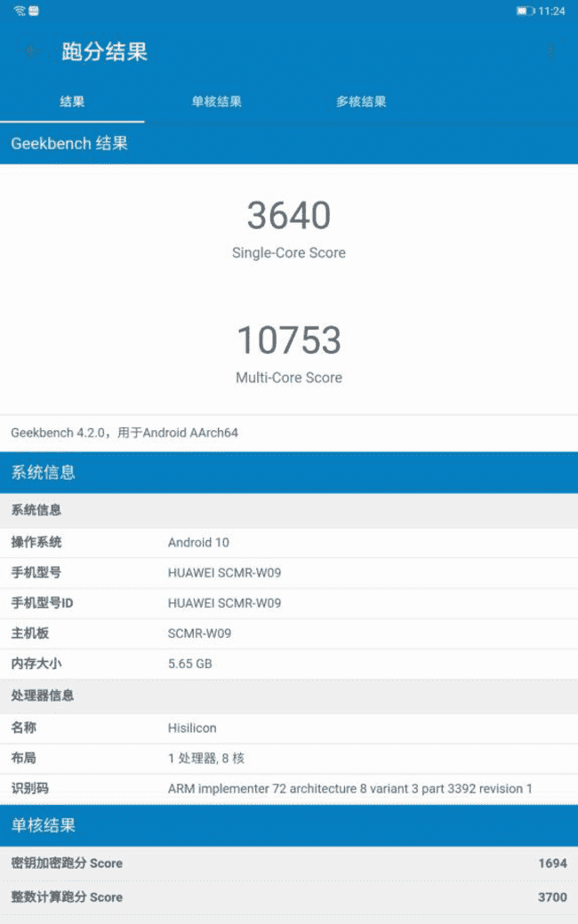Screen dimensions: 578x924
Task: Tap the 内存大小 5.65 GB row
Action: click(289, 664)
